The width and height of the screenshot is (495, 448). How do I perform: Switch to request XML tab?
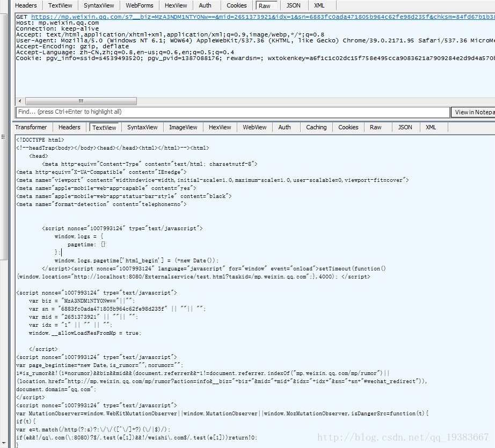(x=319, y=5)
